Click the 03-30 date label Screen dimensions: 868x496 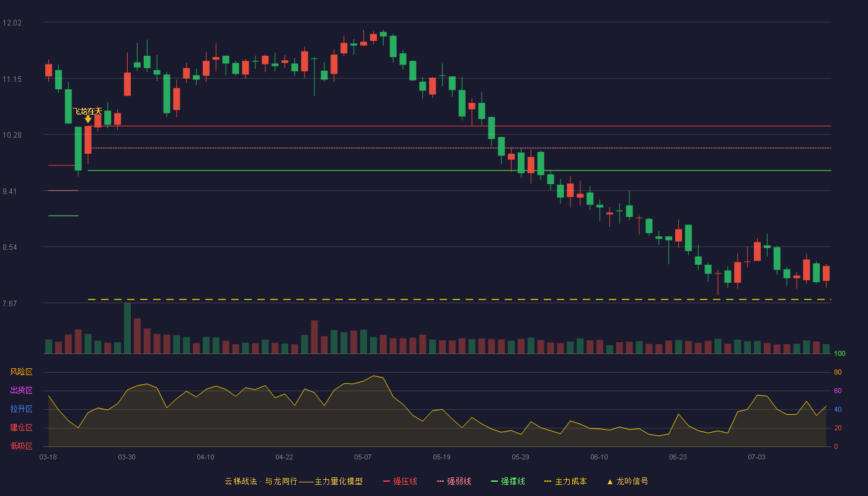[x=126, y=457]
